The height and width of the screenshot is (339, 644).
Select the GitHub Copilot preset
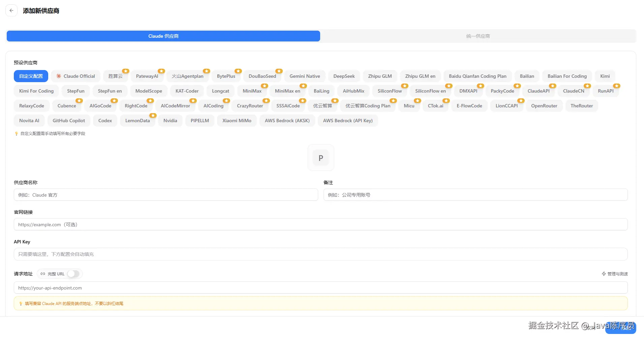69,121
